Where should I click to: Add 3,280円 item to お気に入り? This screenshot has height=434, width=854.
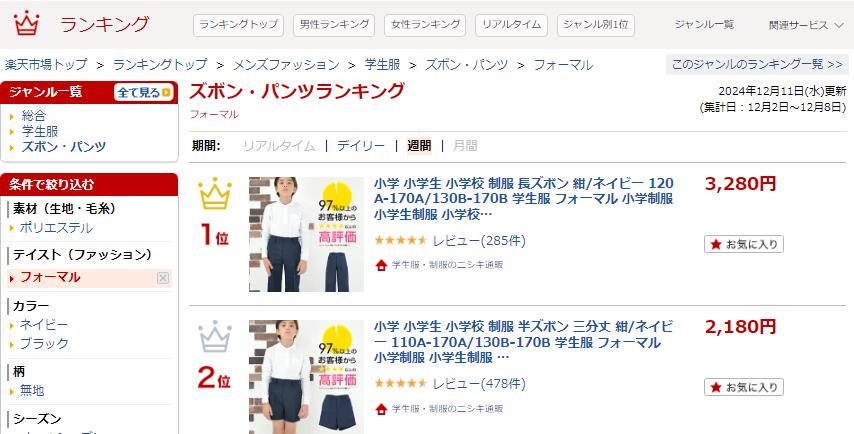[x=743, y=244]
